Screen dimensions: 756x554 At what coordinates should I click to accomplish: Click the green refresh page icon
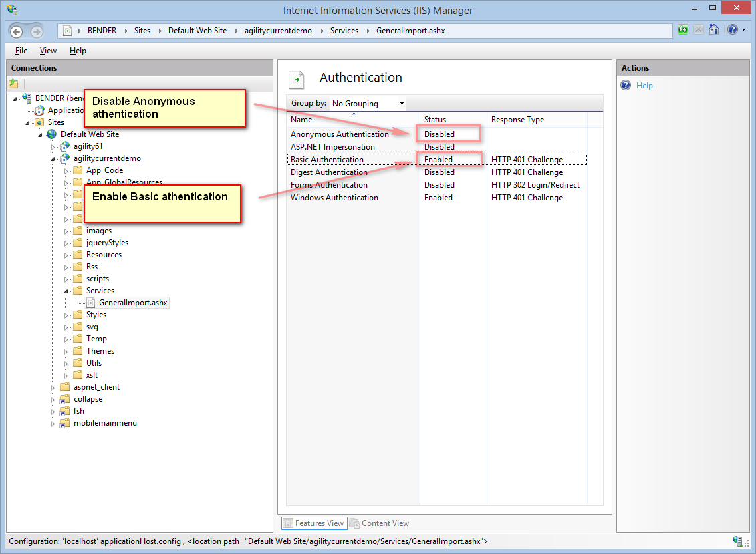click(x=682, y=30)
